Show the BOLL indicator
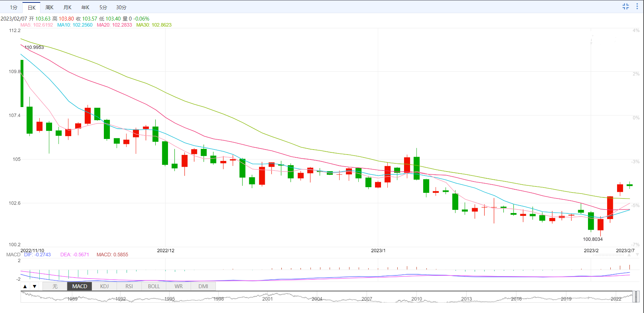The image size is (644, 313). coord(154,286)
